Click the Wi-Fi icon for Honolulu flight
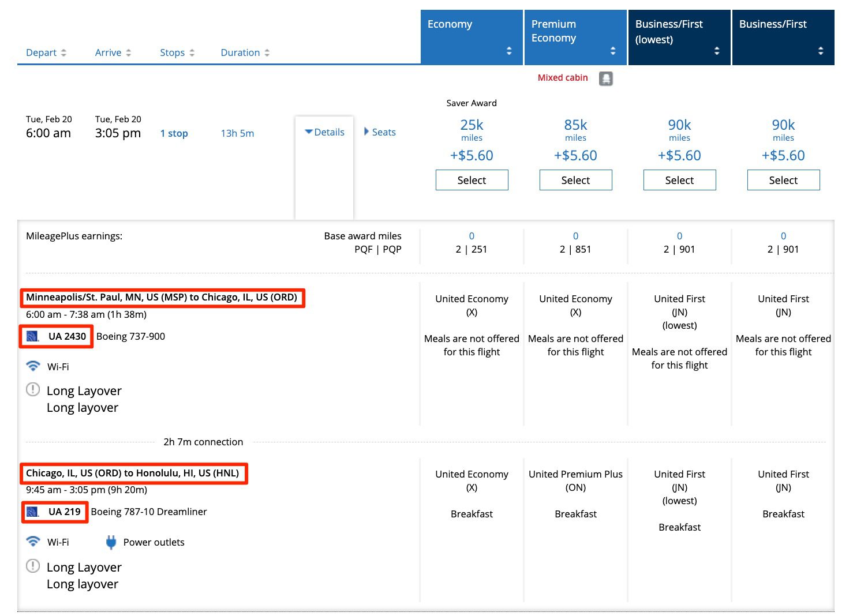Viewport: 853px width, 616px height. point(33,542)
